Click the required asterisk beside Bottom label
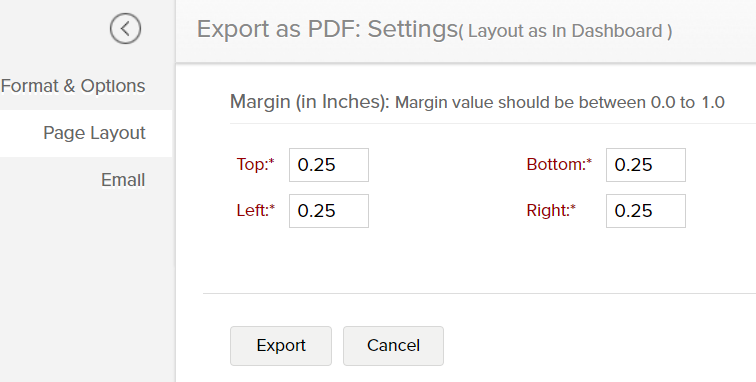Image resolution: width=756 pixels, height=382 pixels. (x=589, y=161)
